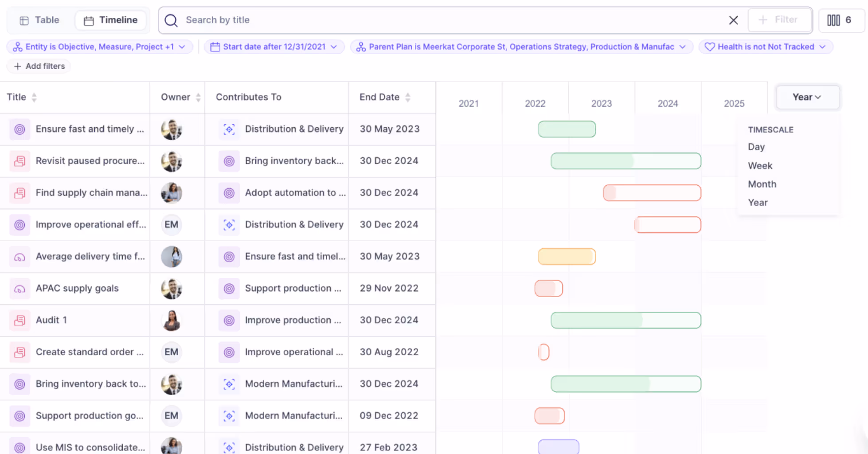Click the objective target icon next to 'Ensure fast and timely'
The image size is (868, 454).
coord(20,129)
